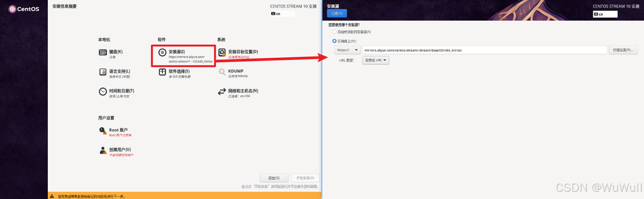Click the warning message in orange bar
Image resolution: width=644 pixels, height=199 pixels.
pos(91,196)
